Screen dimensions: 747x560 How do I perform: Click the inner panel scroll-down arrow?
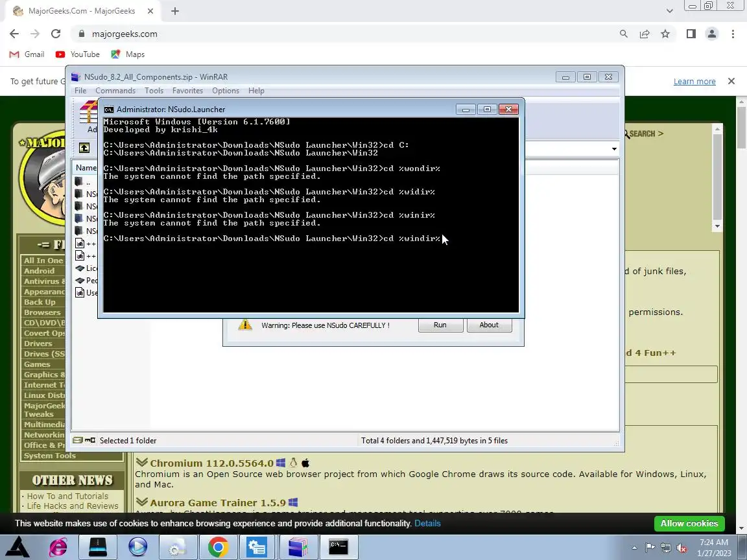(717, 227)
